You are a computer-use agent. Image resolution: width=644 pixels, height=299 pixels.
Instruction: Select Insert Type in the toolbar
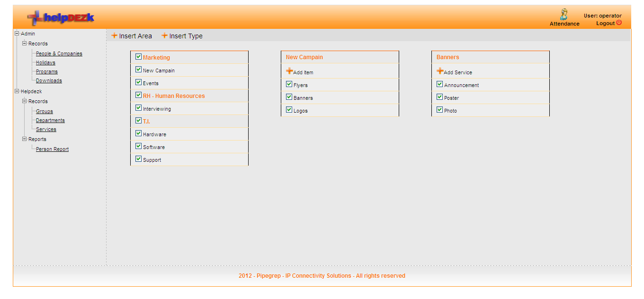(x=186, y=35)
